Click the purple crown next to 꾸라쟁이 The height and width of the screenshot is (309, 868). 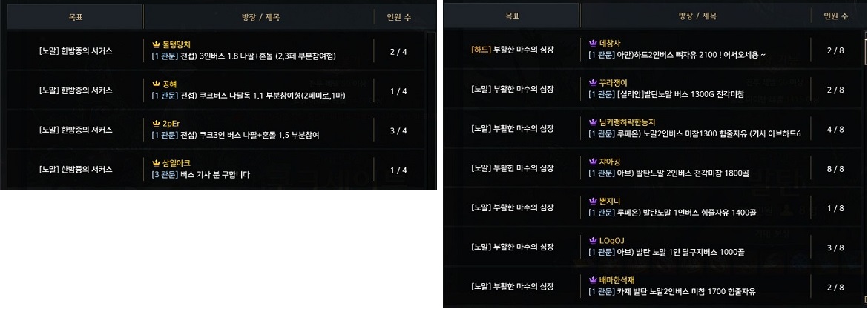tap(593, 83)
